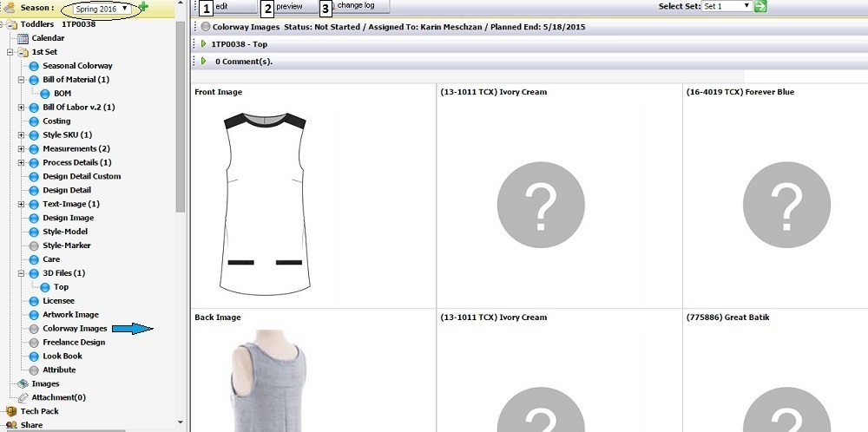Click the blue icon beside Licensee
Image resolution: width=868 pixels, height=432 pixels.
point(34,301)
